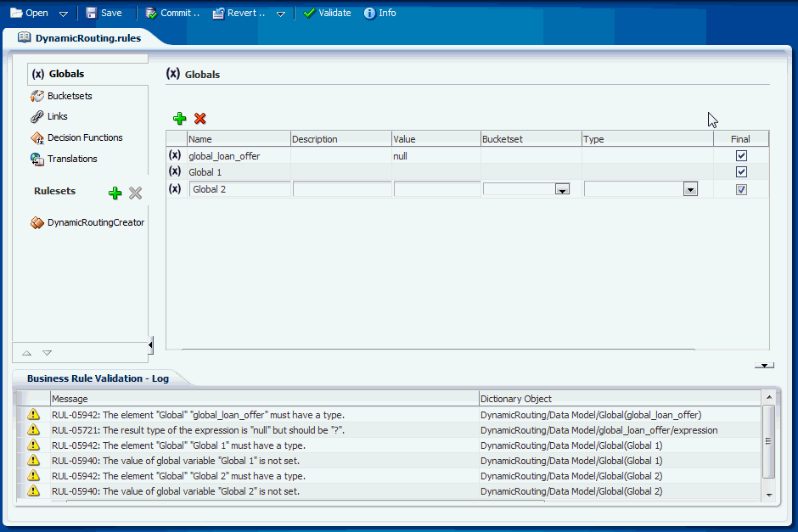Screen dimensions: 798x532
Task: Open the Info icon
Action: [x=369, y=14]
